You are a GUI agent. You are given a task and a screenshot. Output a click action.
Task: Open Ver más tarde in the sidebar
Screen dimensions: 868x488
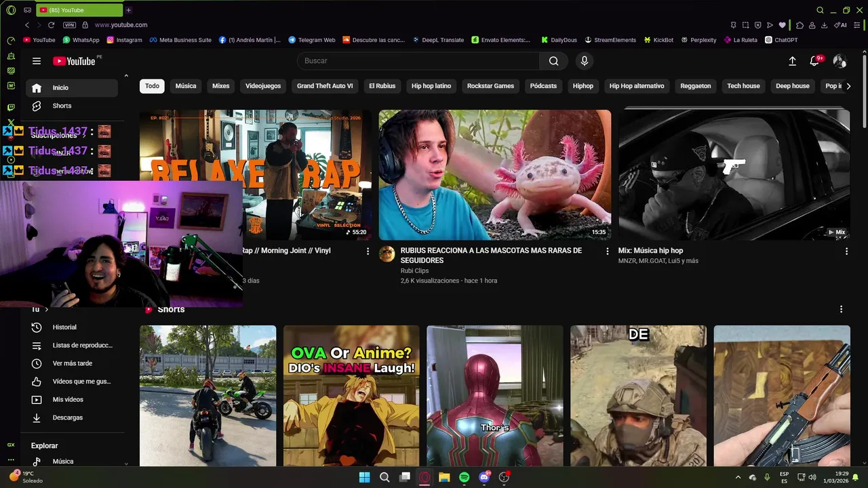(x=71, y=363)
